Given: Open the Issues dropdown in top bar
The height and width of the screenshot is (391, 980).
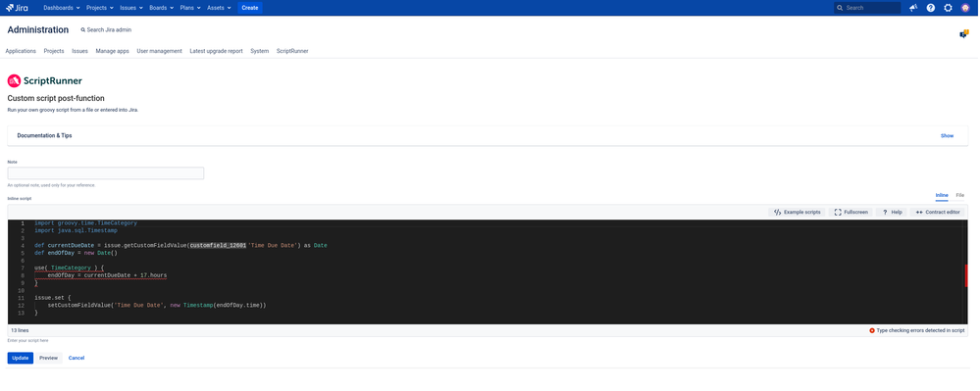Looking at the screenshot, I should [131, 8].
